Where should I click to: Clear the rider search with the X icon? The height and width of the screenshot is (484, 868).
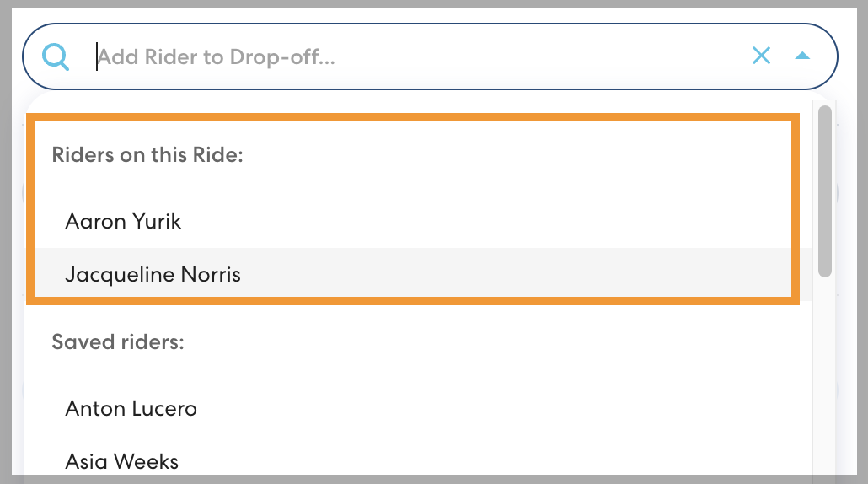coord(761,56)
